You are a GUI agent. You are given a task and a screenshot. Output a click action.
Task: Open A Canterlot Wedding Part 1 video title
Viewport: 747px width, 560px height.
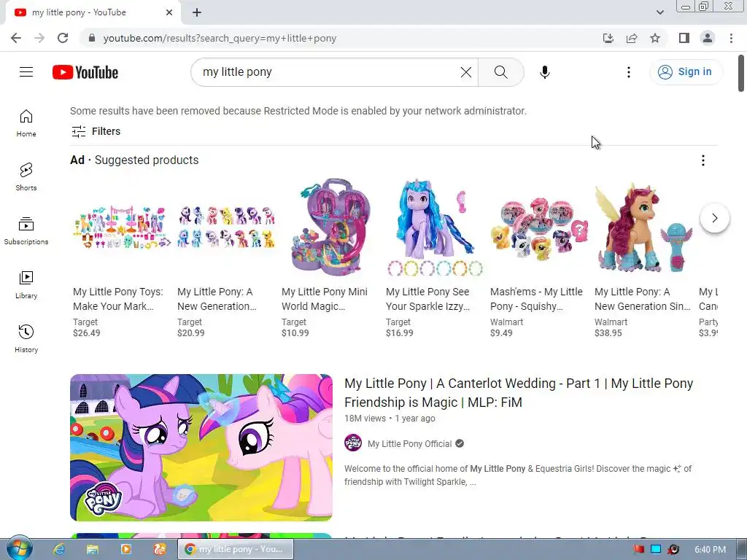click(519, 393)
